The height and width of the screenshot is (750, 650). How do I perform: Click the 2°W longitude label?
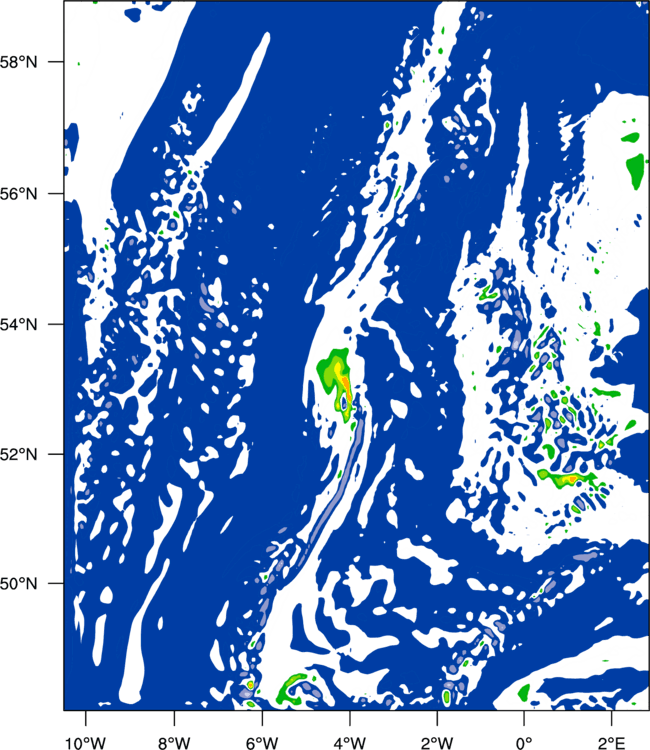pyautogui.click(x=437, y=743)
